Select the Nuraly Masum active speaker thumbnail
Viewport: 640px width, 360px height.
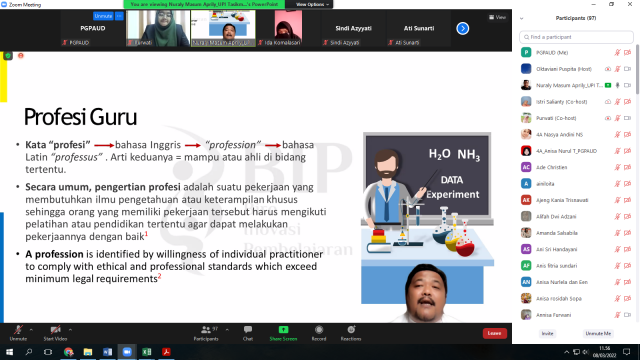tap(223, 28)
